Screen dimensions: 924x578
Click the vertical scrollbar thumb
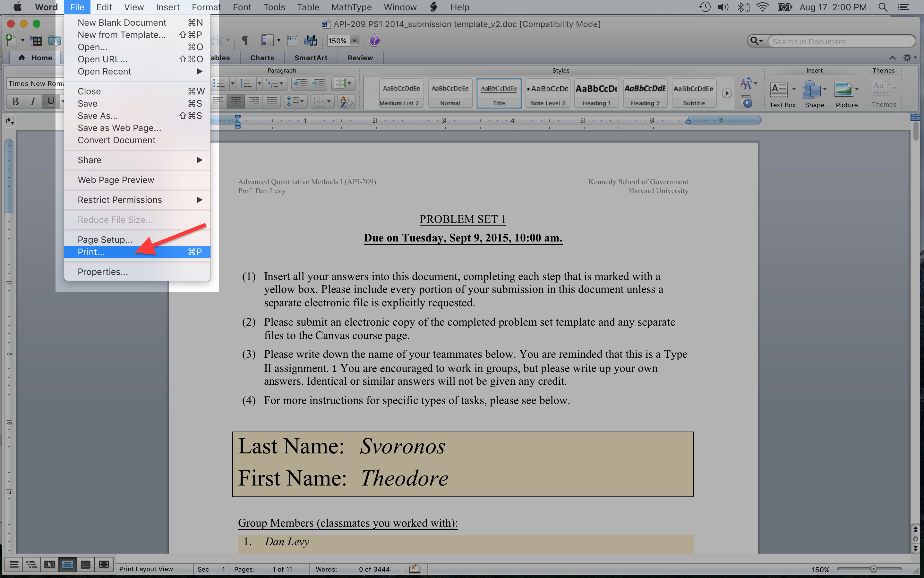916,132
